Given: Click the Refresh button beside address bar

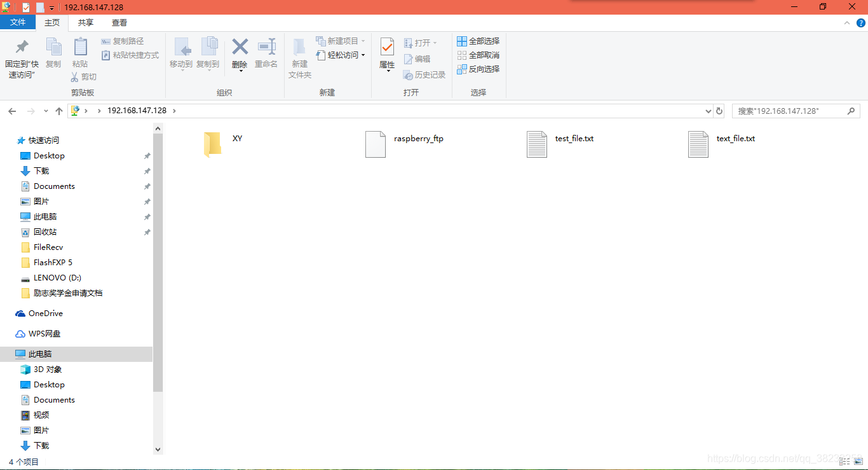Looking at the screenshot, I should pyautogui.click(x=719, y=111).
